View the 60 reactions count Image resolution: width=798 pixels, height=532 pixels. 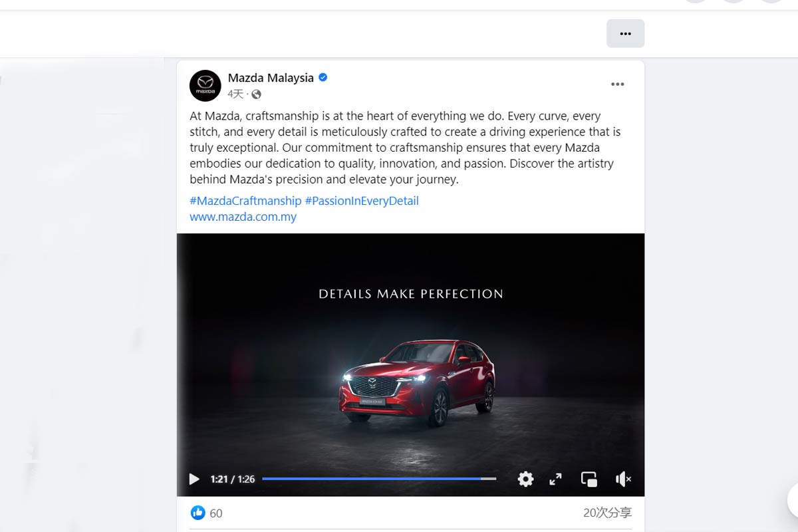(x=216, y=513)
